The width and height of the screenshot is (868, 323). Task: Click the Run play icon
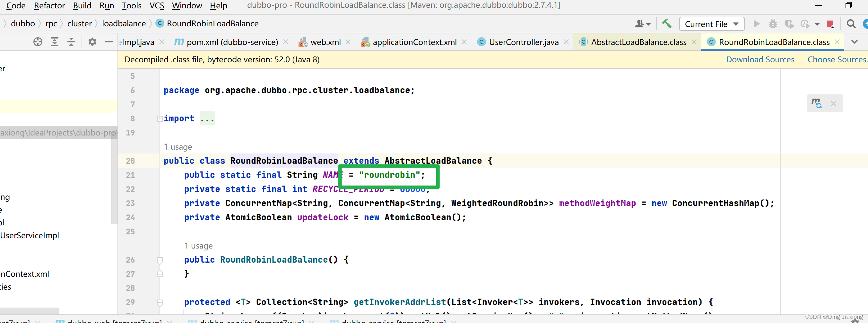point(757,24)
